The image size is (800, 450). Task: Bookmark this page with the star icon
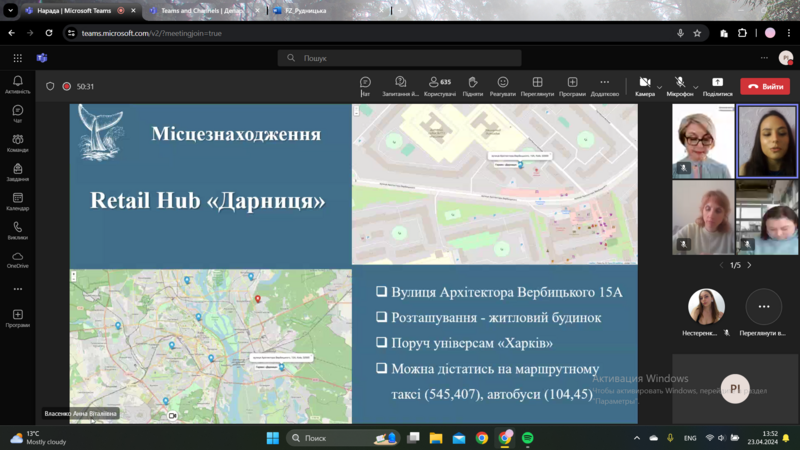(697, 33)
